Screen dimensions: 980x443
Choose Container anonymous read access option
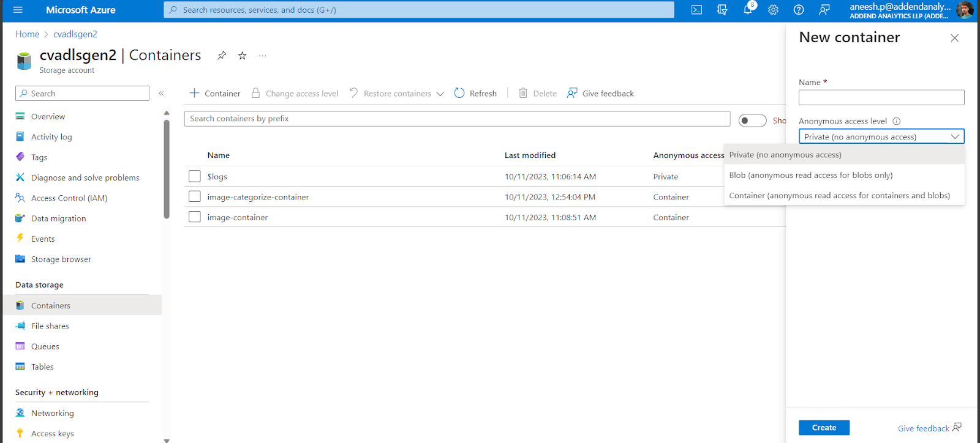[844, 196]
